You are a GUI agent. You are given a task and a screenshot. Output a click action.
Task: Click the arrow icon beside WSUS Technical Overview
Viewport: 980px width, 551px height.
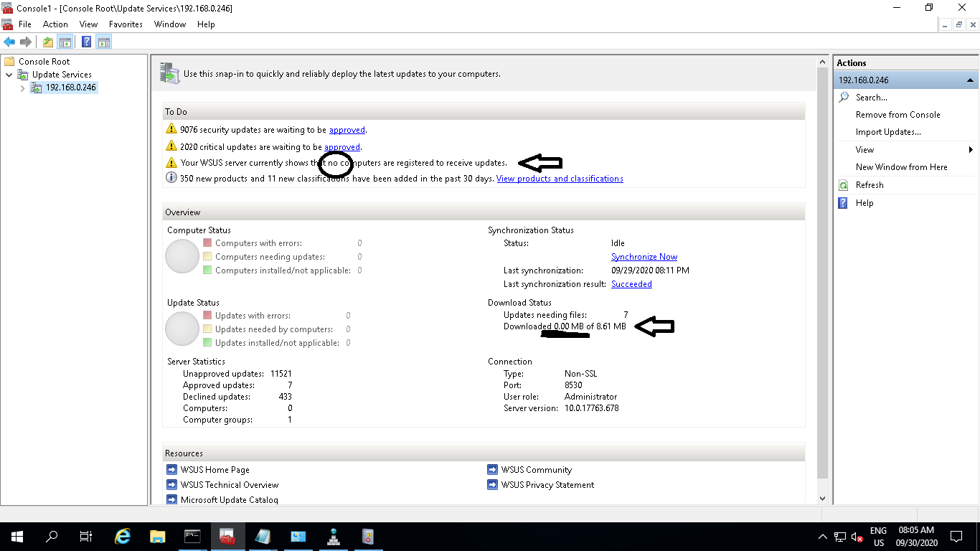(x=171, y=485)
